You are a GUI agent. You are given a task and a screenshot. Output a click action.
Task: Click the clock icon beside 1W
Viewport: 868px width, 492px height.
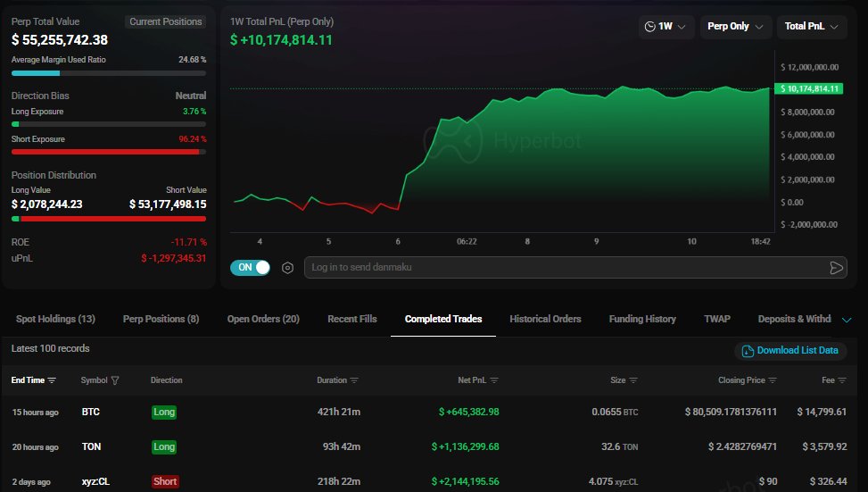[650, 27]
